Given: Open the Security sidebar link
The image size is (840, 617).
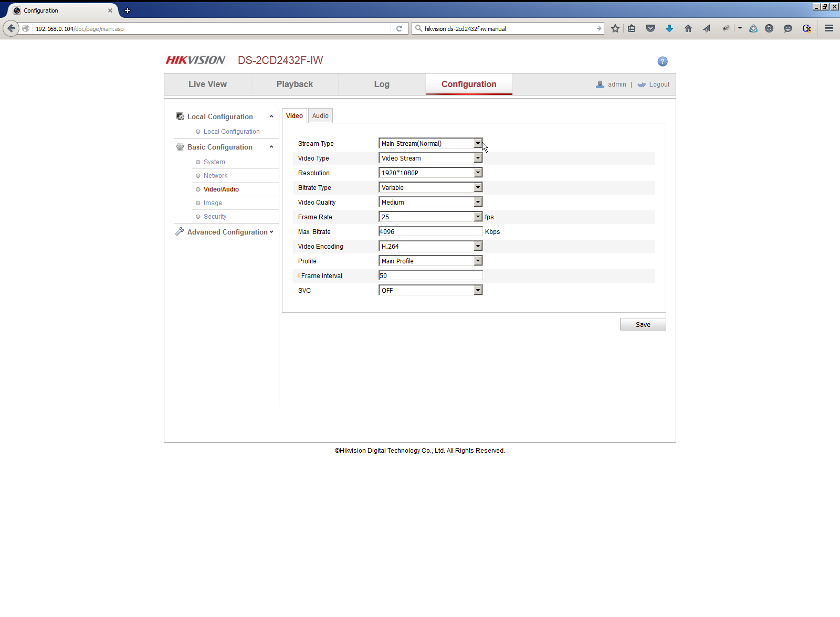Looking at the screenshot, I should (215, 217).
